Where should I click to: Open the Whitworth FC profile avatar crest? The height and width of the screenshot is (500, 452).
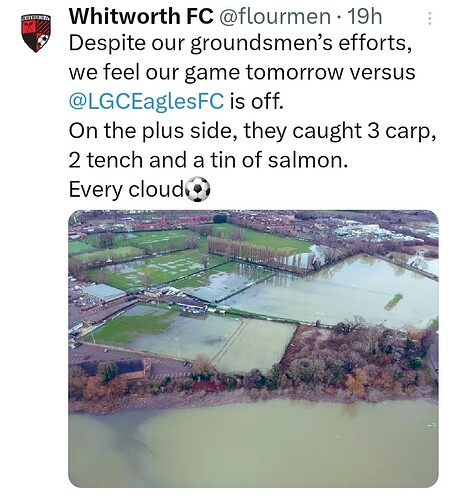(x=36, y=33)
